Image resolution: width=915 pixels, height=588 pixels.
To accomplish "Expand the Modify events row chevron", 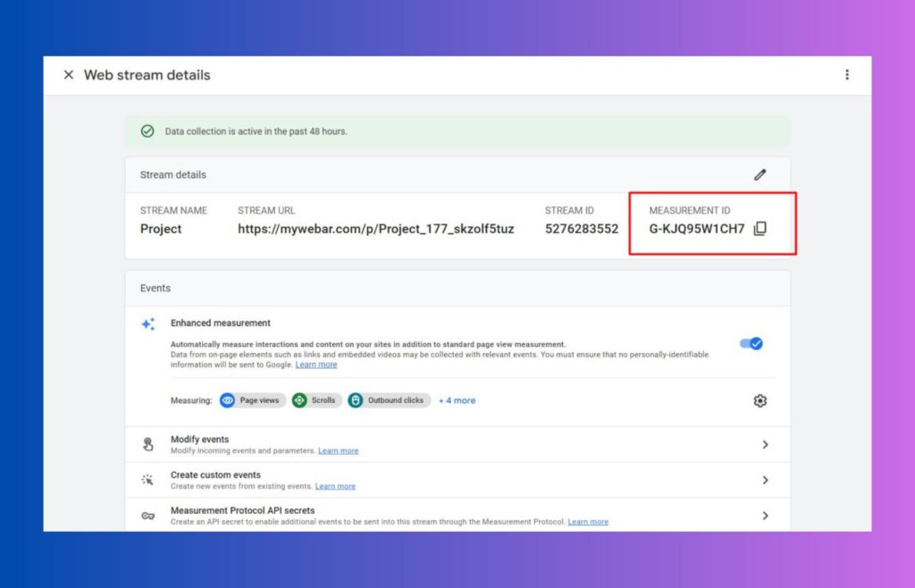I will [765, 444].
